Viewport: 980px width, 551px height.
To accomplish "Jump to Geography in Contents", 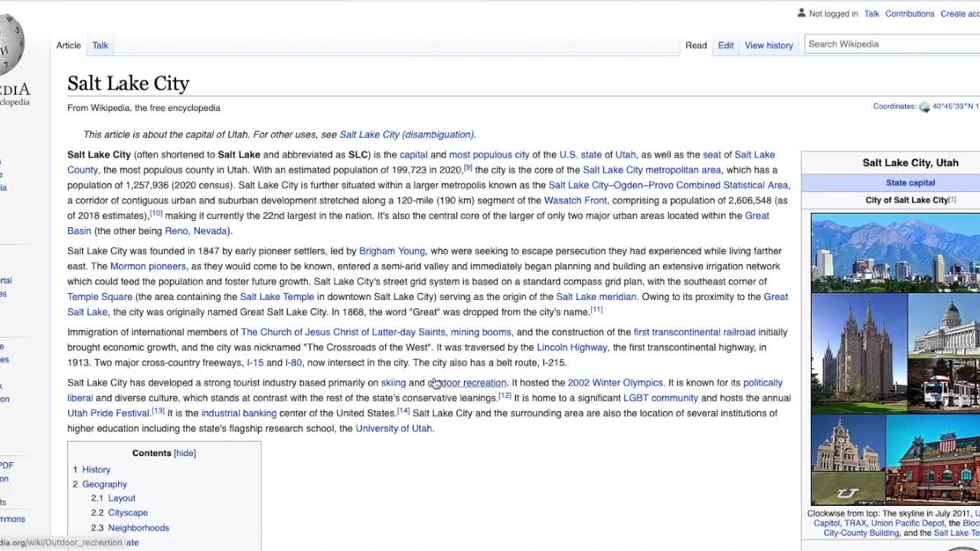I will tap(104, 484).
